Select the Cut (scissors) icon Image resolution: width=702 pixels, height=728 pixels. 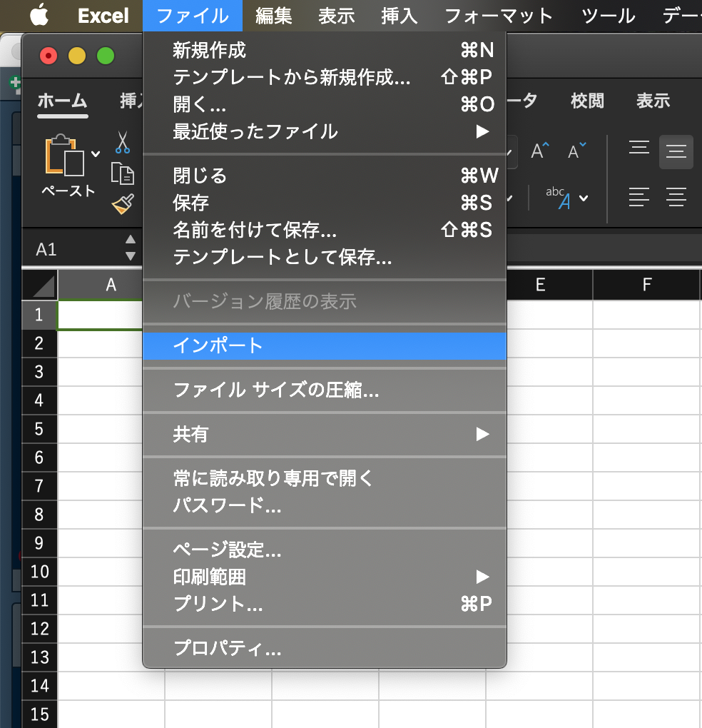click(122, 143)
